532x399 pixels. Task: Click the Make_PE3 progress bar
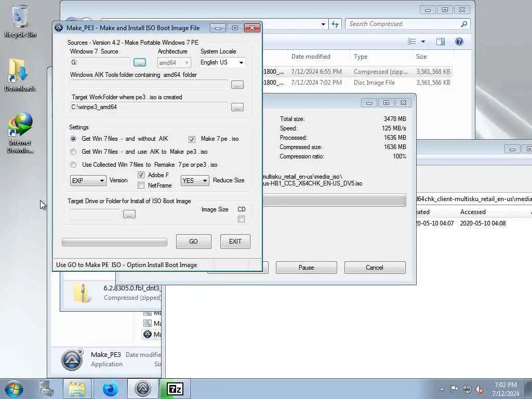115,242
